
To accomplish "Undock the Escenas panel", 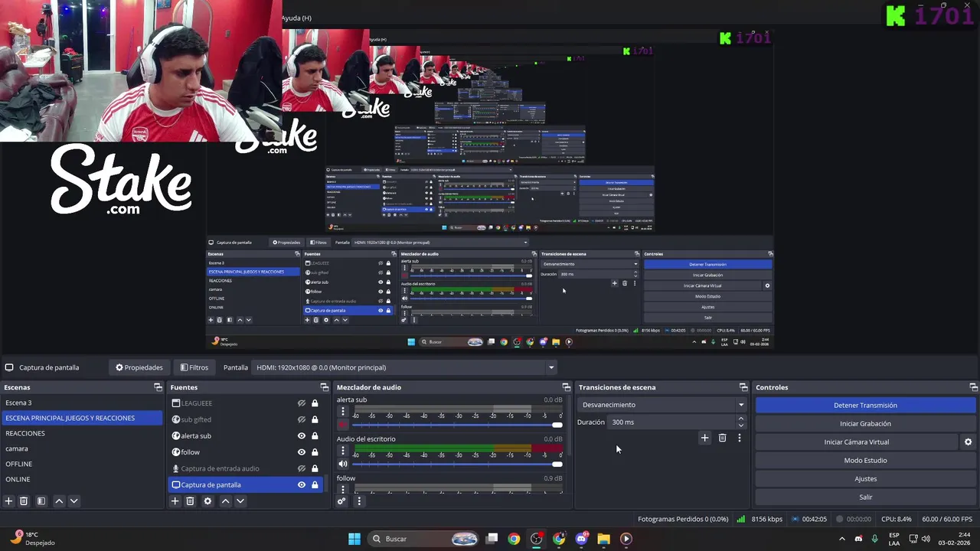I will pos(158,387).
